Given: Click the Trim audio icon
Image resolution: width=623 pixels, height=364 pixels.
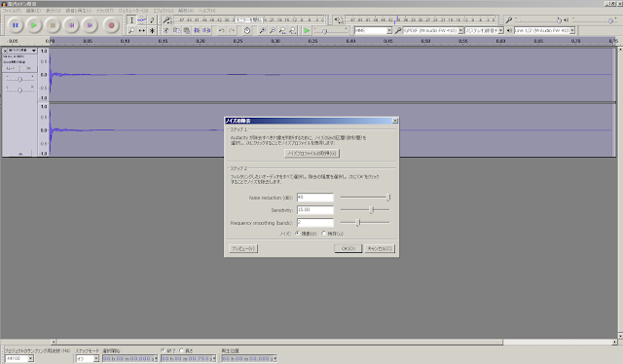Looking at the screenshot, I should pyautogui.click(x=197, y=30).
